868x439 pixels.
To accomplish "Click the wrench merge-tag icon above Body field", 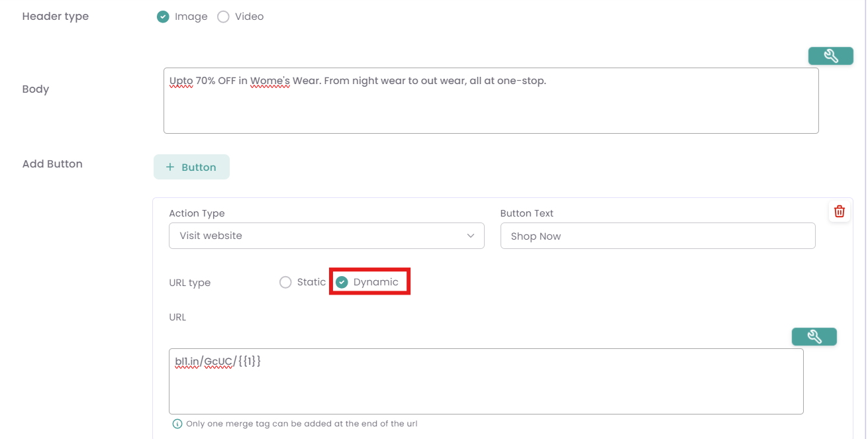I will tap(830, 56).
